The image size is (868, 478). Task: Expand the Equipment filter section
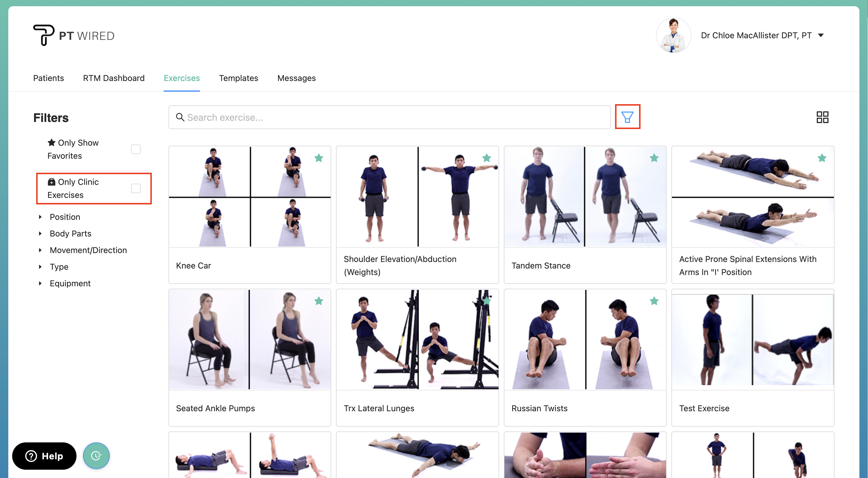(70, 283)
